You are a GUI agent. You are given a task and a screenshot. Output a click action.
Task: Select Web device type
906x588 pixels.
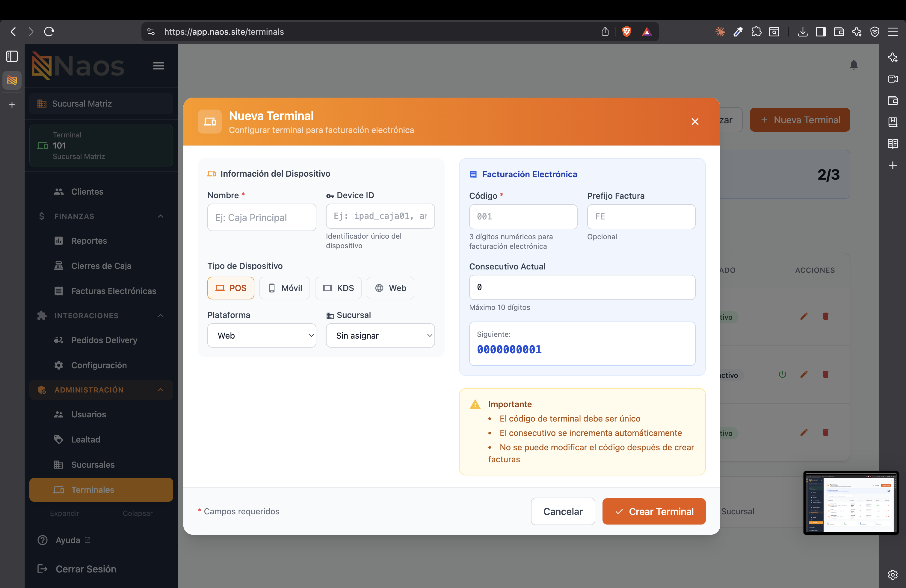click(390, 288)
